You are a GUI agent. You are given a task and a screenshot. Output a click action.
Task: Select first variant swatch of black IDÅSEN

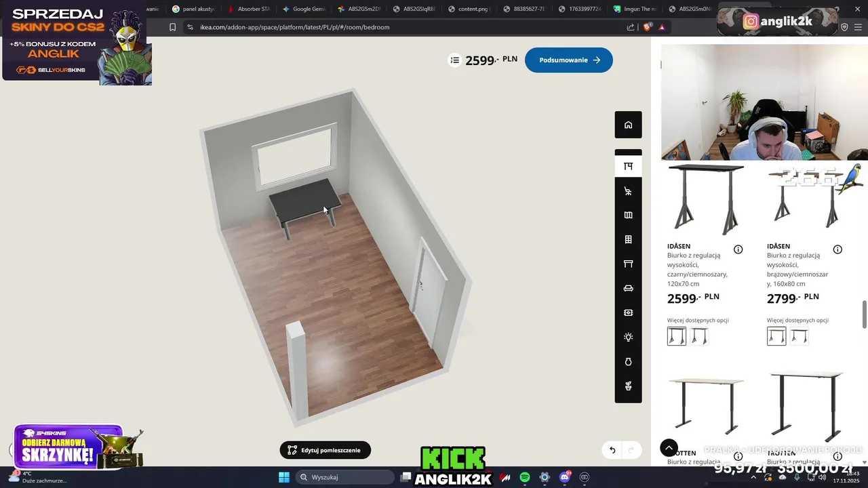[x=677, y=336]
